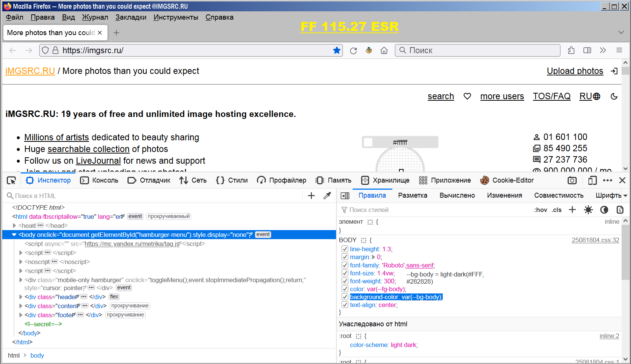This screenshot has height=364, width=631.
Task: Toggle the sidebar panel icon
Action: tap(587, 51)
